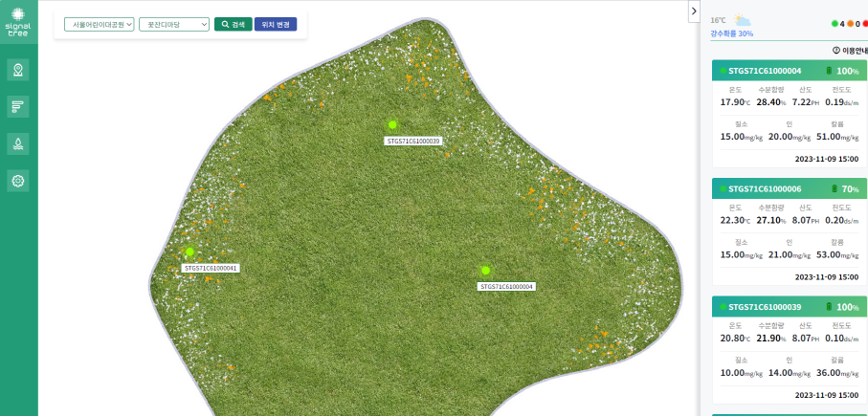Select sensor marker STGS71C61000004 on map
Viewport: 868px width, 416px height.
(x=485, y=271)
